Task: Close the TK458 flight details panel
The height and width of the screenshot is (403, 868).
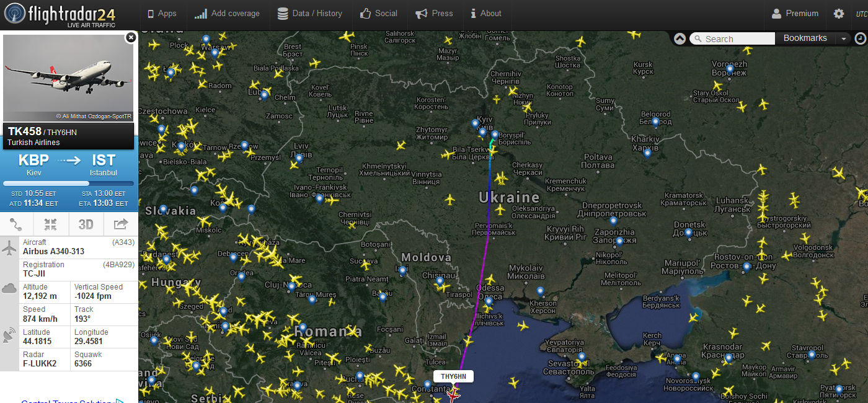Action: click(x=130, y=38)
